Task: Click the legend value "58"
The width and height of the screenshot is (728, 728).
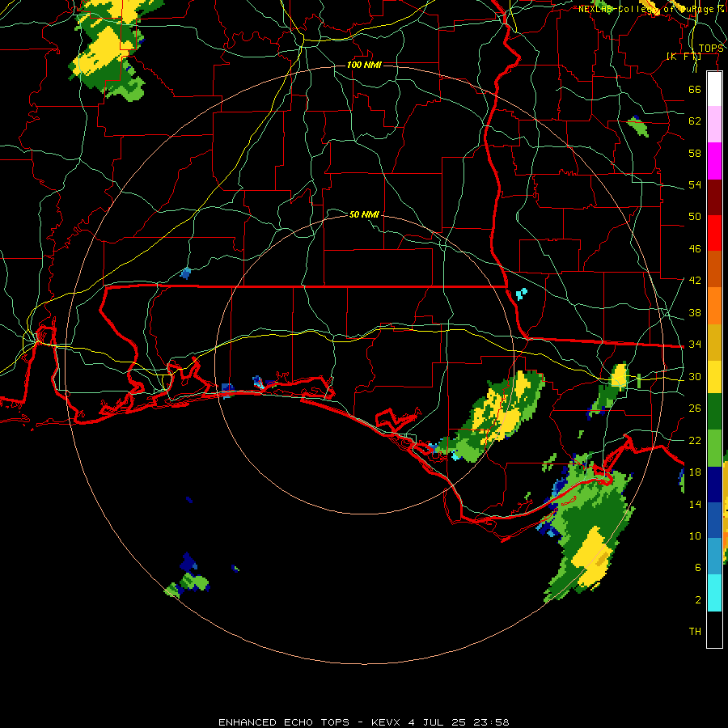Action: tap(695, 153)
